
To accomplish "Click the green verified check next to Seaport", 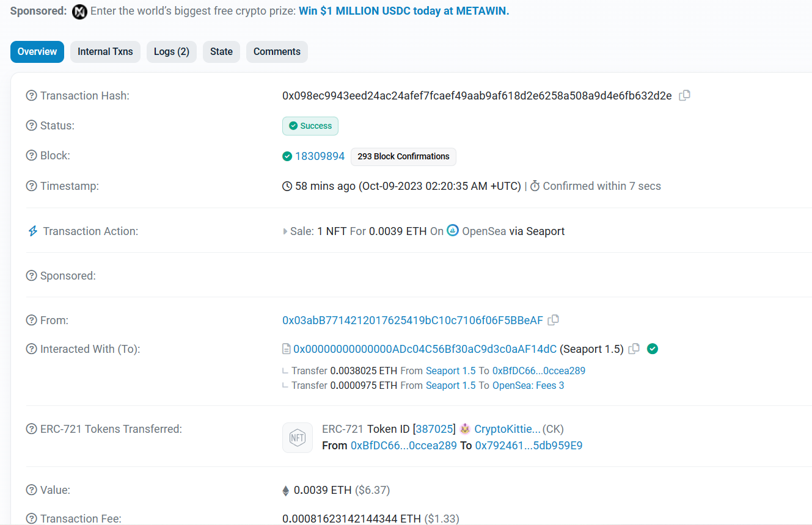I will click(x=653, y=349).
